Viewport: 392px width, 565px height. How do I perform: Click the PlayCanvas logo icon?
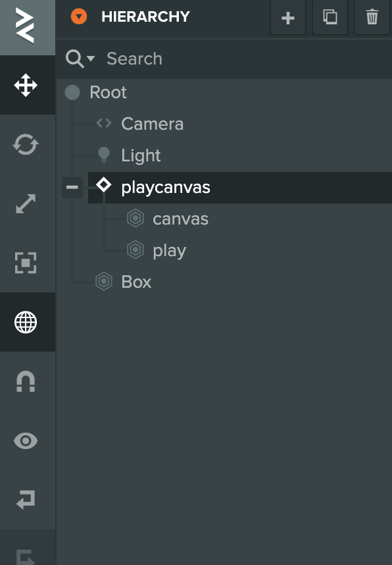(26, 28)
